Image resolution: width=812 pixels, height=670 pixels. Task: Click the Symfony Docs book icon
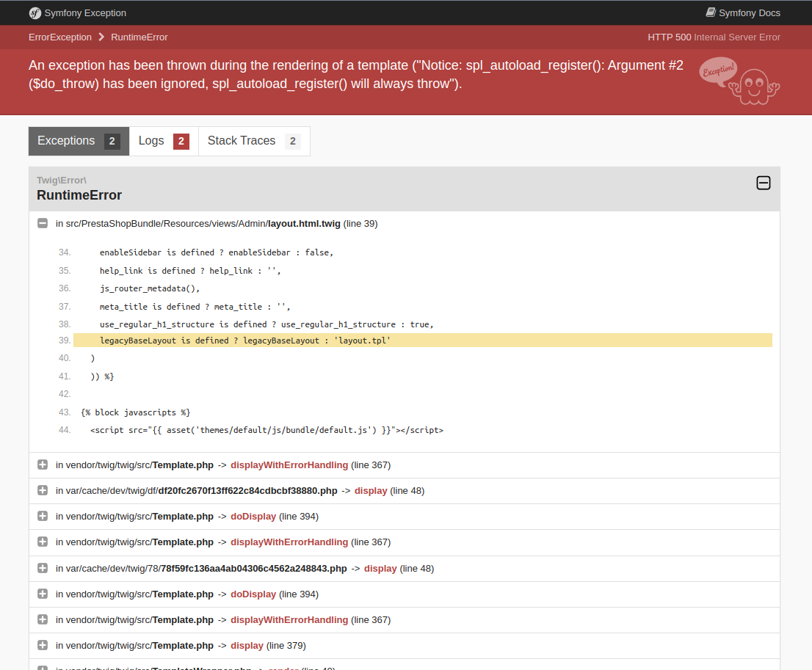(711, 12)
